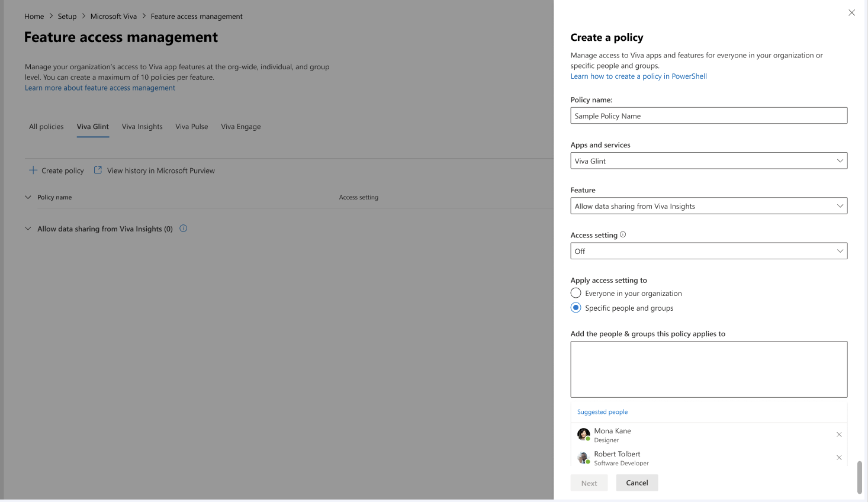Switch to the Viva Pulse tab
868x502 pixels.
tap(192, 127)
